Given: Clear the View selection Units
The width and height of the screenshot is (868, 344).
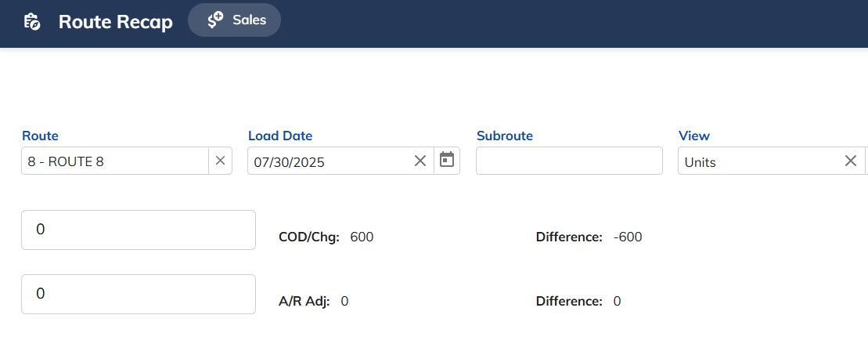Looking at the screenshot, I should [x=851, y=161].
